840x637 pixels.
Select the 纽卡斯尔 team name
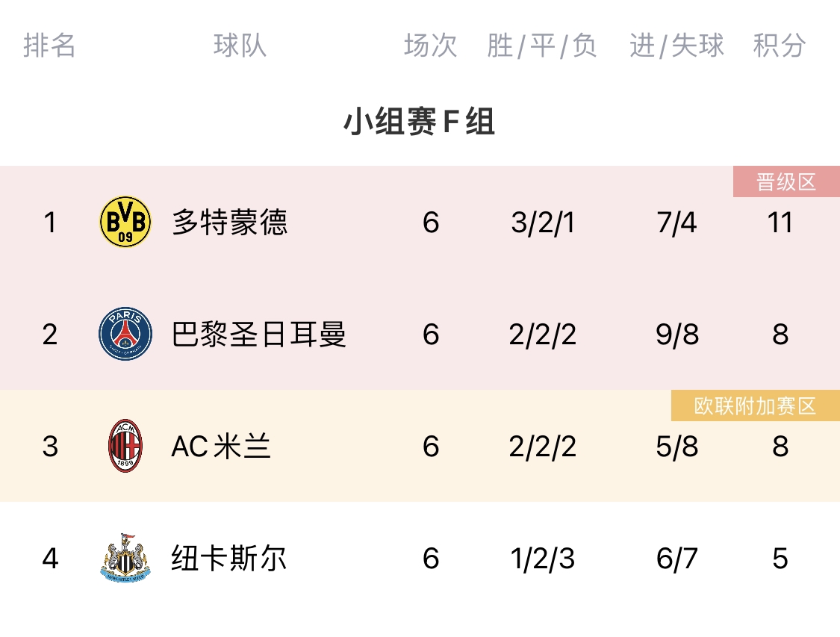(x=228, y=559)
